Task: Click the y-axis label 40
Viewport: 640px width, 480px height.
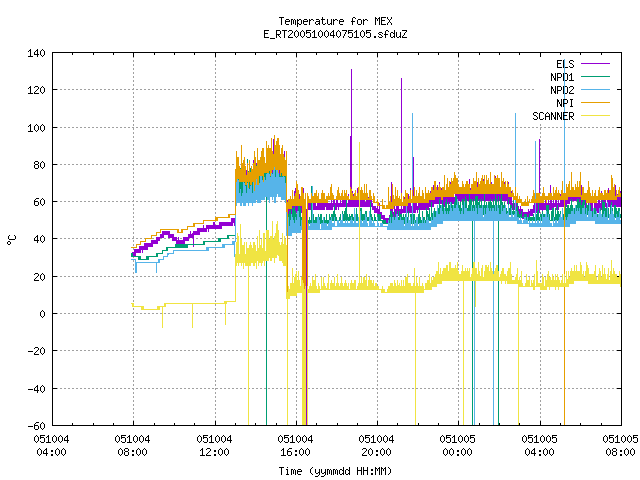Action: tap(39, 239)
